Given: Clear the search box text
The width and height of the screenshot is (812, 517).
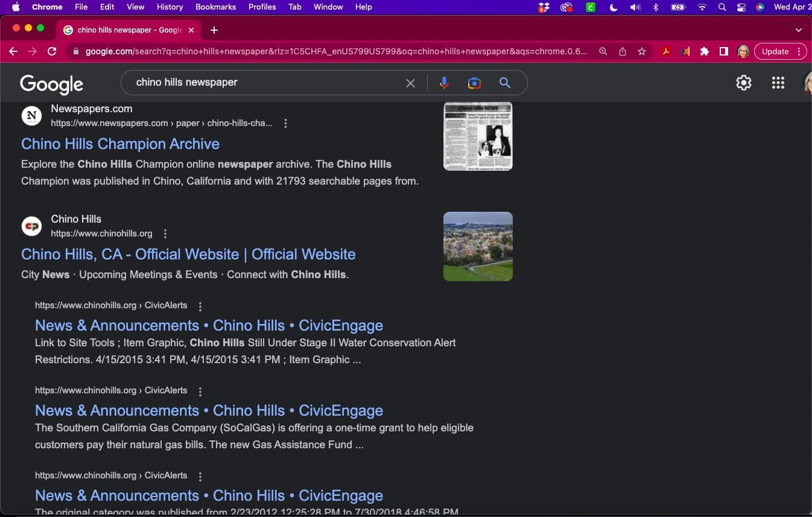Looking at the screenshot, I should [410, 83].
